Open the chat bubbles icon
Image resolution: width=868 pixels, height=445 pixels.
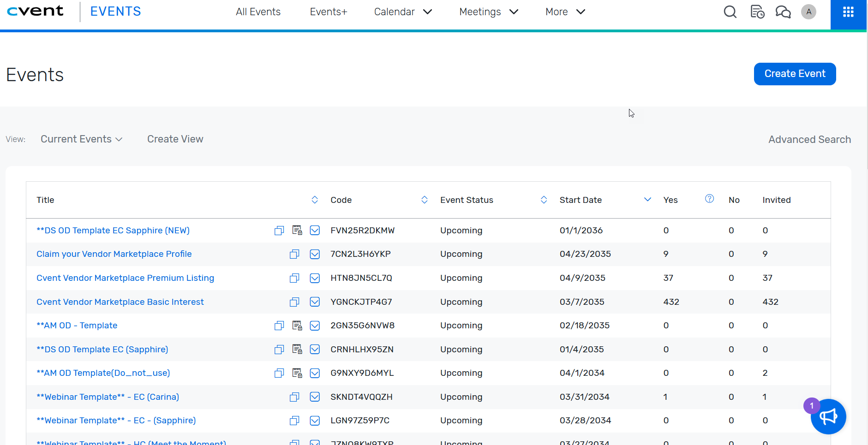pyautogui.click(x=783, y=12)
